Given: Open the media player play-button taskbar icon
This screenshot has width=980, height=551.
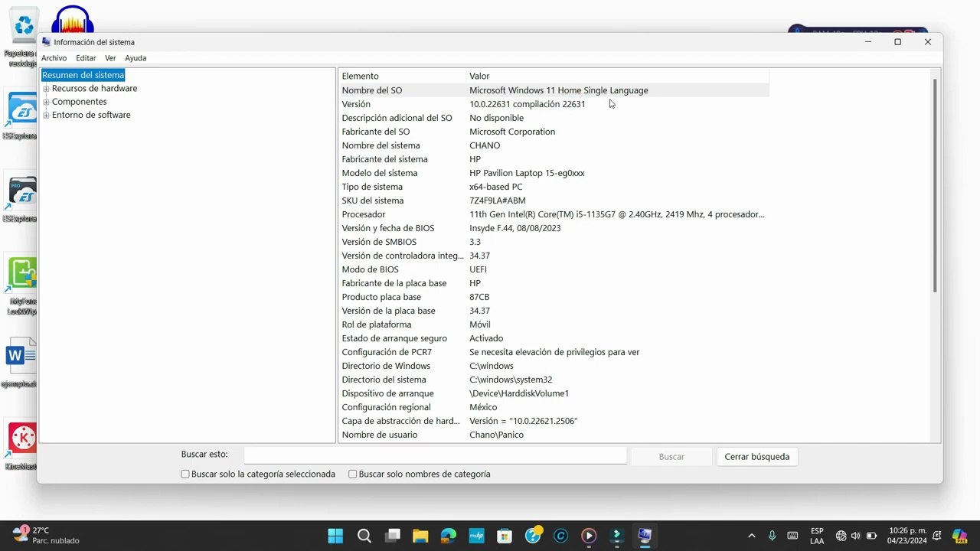Looking at the screenshot, I should tap(589, 536).
